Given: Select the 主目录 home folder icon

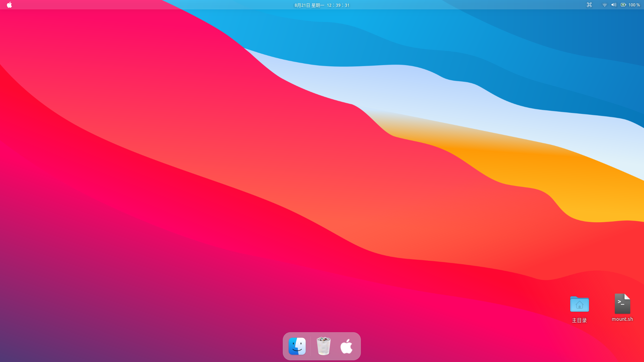Looking at the screenshot, I should (x=579, y=304).
